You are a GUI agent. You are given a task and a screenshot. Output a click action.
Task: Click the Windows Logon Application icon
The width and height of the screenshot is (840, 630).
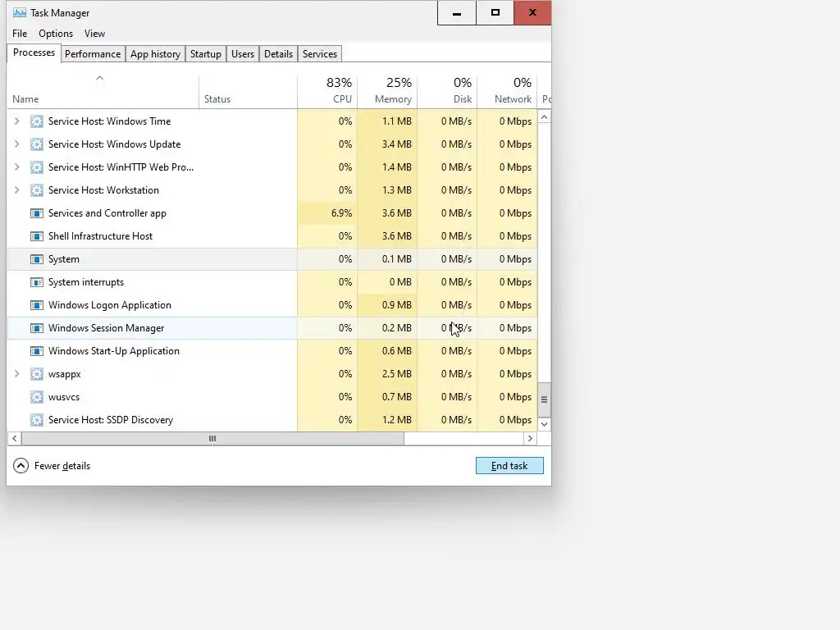tap(36, 305)
